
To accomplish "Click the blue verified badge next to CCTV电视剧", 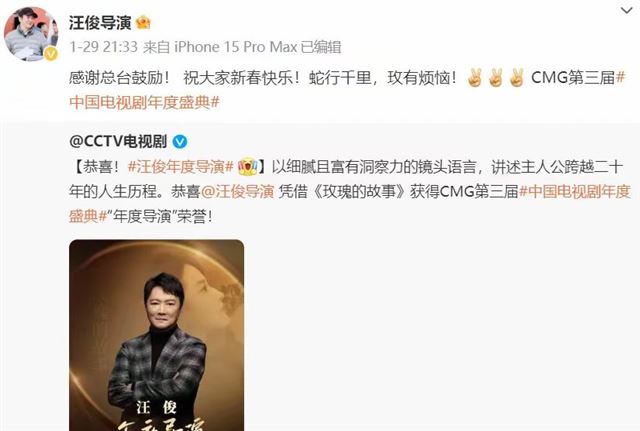I will [x=180, y=142].
